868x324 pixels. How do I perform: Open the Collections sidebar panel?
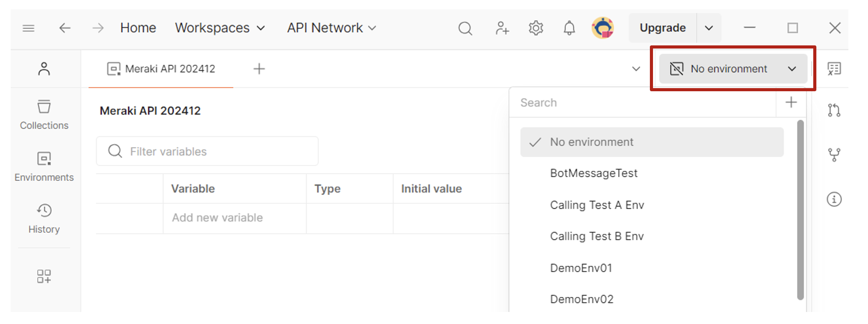point(44,114)
